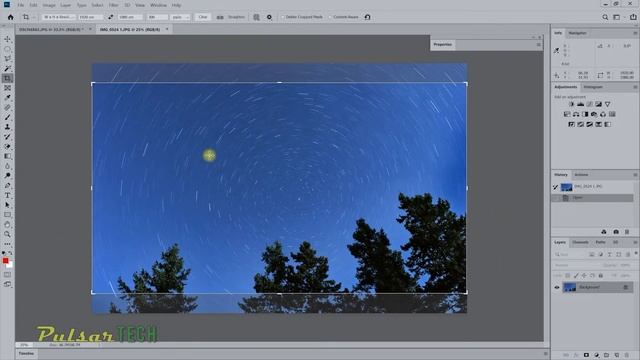Select the Path Selection tool
The width and height of the screenshot is (640, 360).
pos(7,205)
